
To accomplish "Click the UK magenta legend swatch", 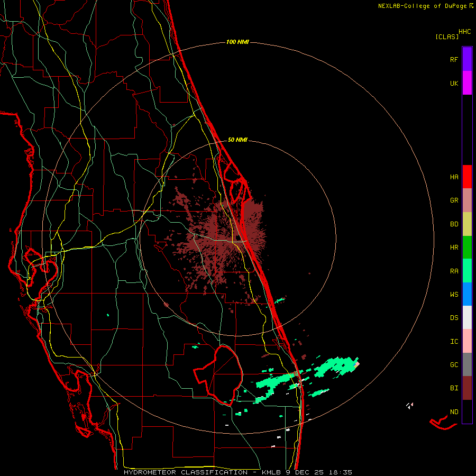I will click(x=467, y=83).
